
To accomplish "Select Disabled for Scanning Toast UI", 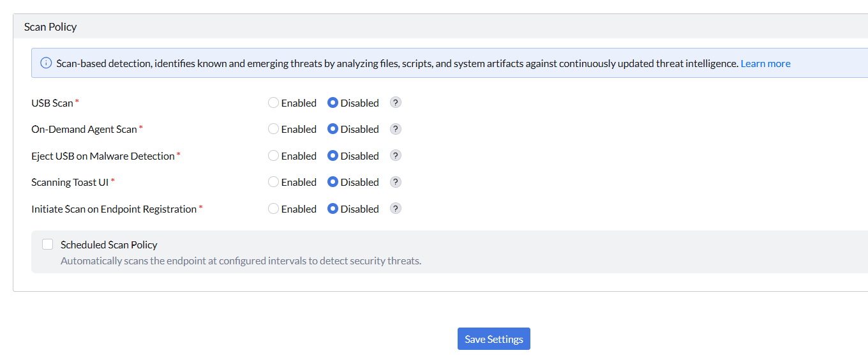I will (x=333, y=182).
